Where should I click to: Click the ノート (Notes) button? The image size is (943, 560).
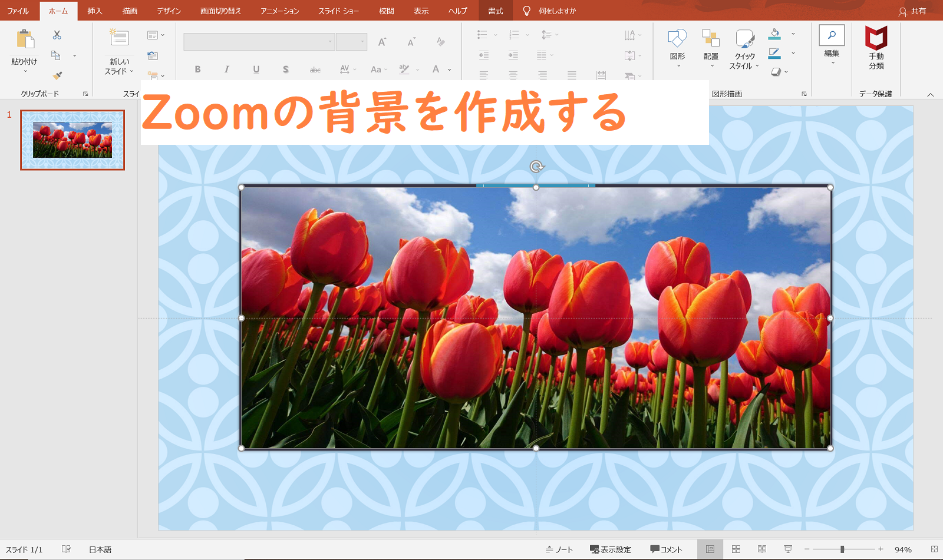(560, 549)
